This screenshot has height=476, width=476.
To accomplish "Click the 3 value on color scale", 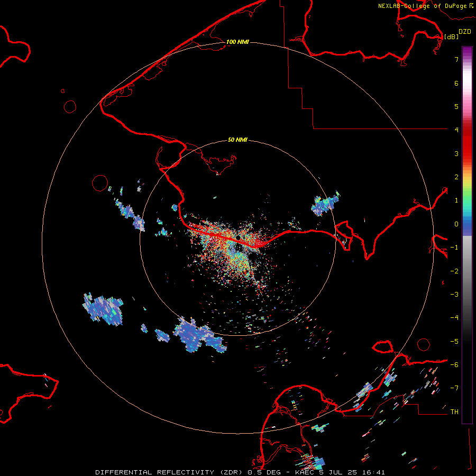I will [x=456, y=153].
